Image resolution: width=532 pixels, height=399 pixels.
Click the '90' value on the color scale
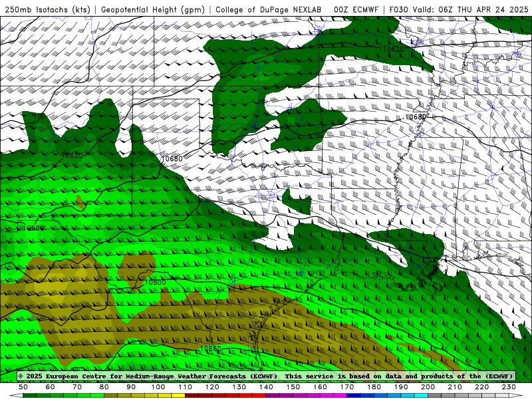click(131, 387)
